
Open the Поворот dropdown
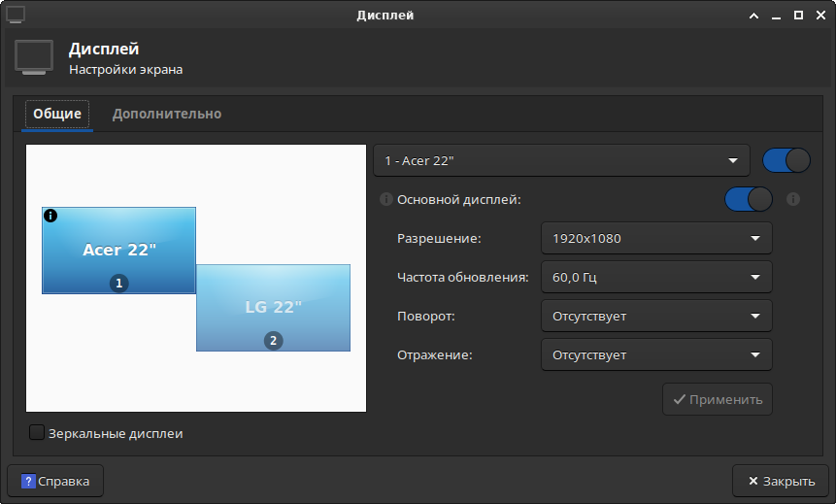pos(655,316)
